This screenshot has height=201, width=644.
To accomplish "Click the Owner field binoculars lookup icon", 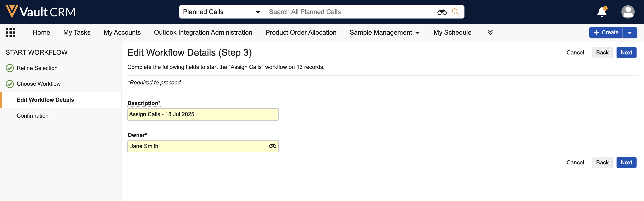I will (x=272, y=146).
